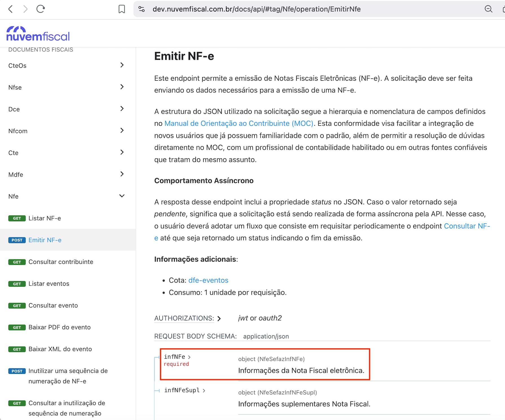
Task: Click the browser back arrow
Action: tap(11, 9)
